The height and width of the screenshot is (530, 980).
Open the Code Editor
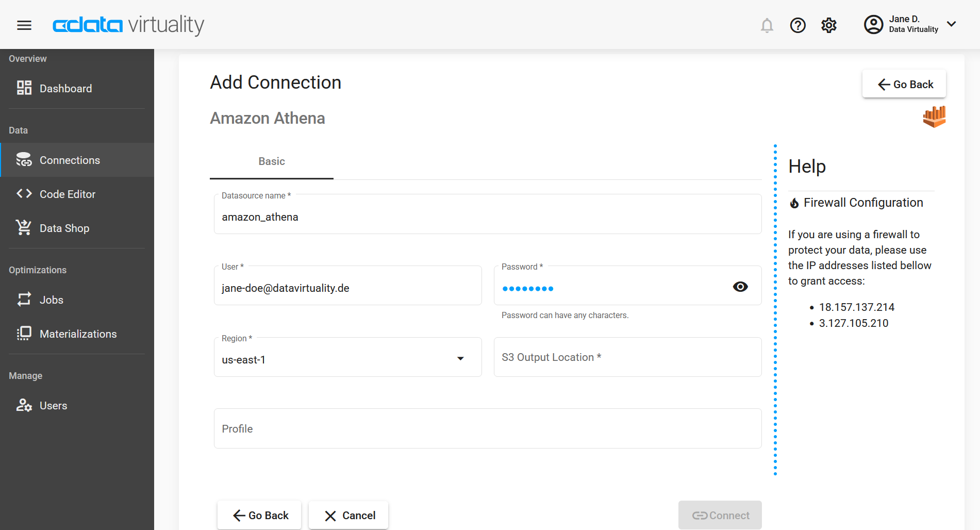pos(68,194)
